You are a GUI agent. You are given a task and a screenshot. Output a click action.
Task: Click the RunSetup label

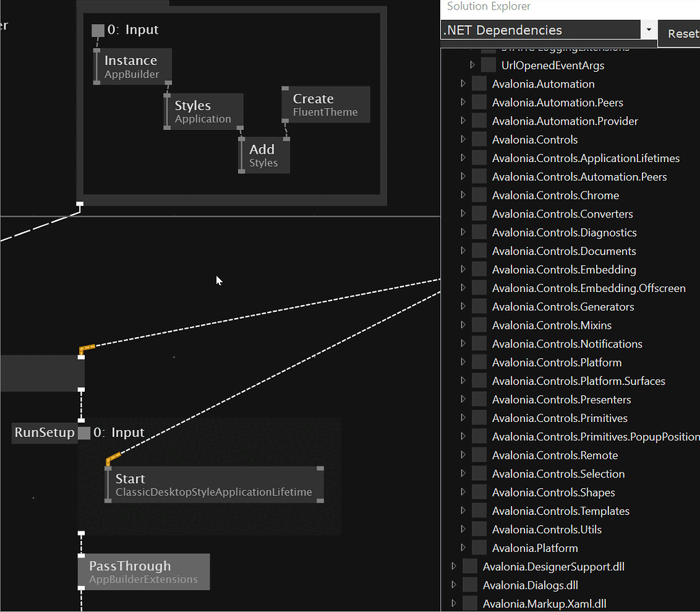43,432
